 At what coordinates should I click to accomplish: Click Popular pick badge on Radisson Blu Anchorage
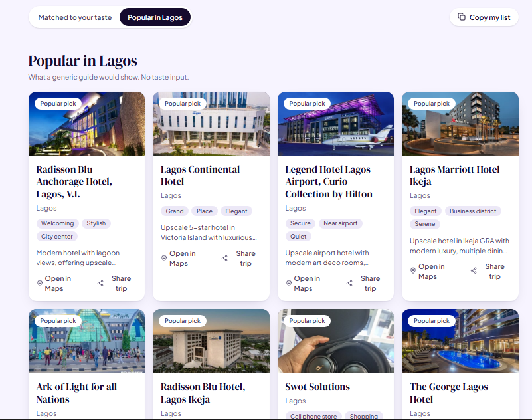pyautogui.click(x=58, y=104)
